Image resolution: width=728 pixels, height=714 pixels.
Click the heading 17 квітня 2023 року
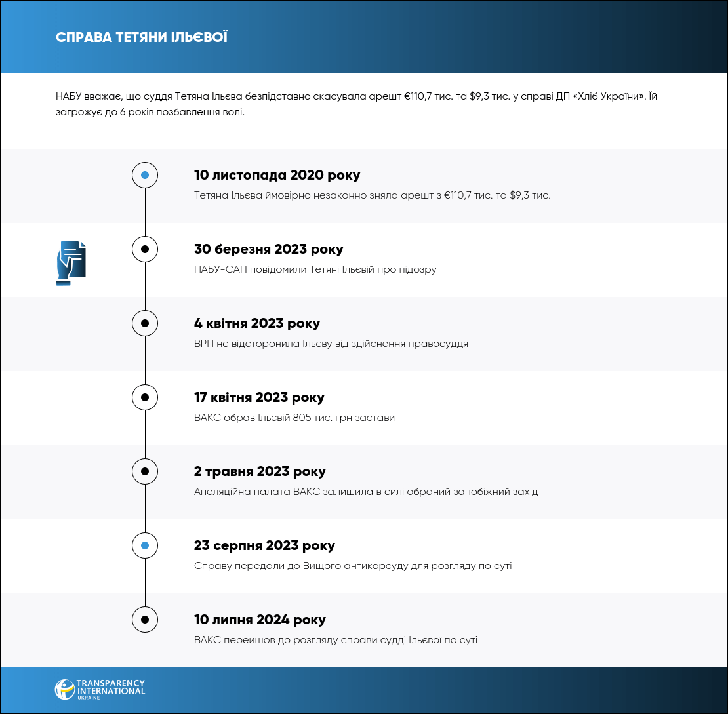point(259,397)
